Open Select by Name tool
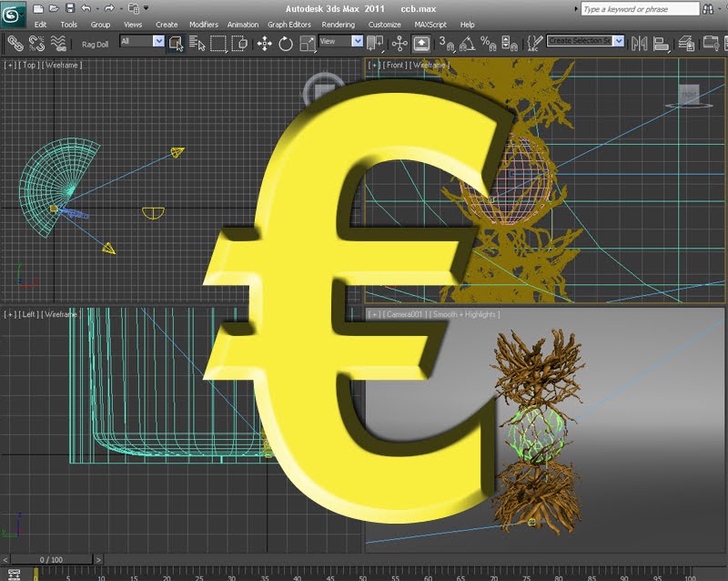728x581 pixels. pos(197,44)
